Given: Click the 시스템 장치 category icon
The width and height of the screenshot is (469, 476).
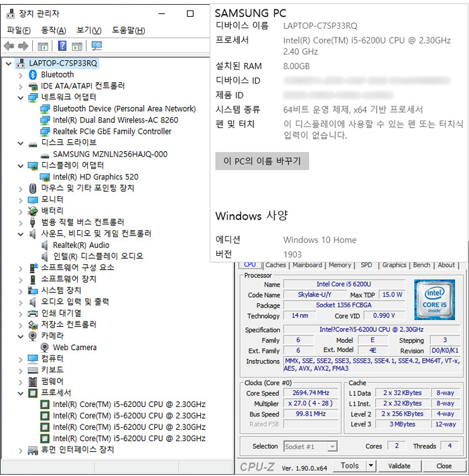Looking at the screenshot, I should pos(33,291).
